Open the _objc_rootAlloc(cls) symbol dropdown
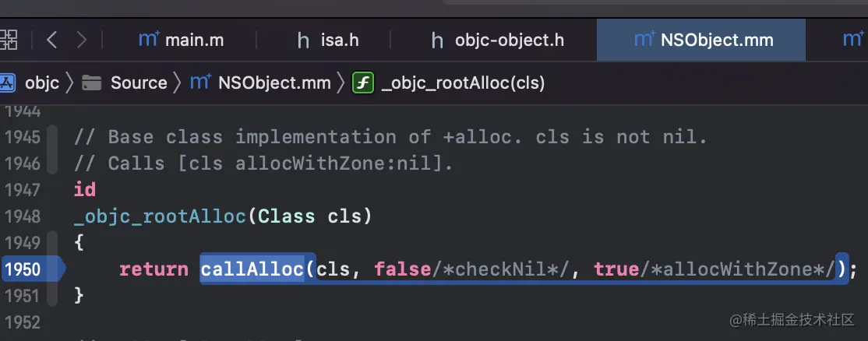868x341 pixels. pyautogui.click(x=464, y=83)
